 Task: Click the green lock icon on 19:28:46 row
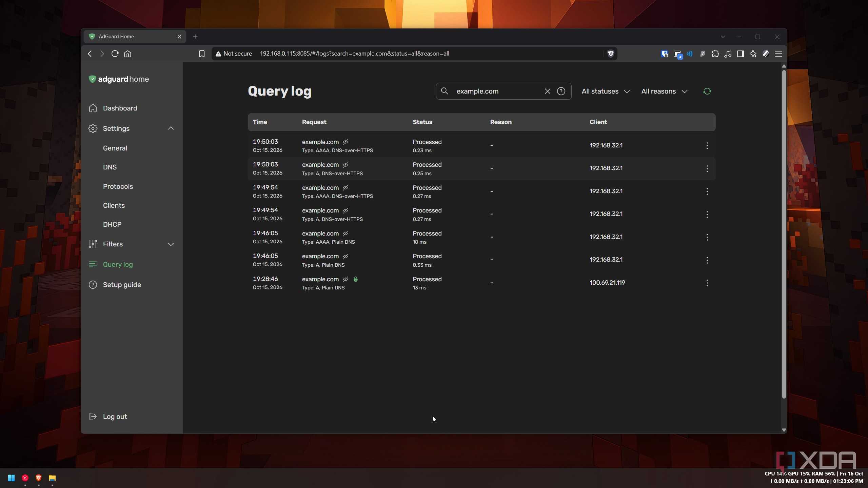point(355,279)
